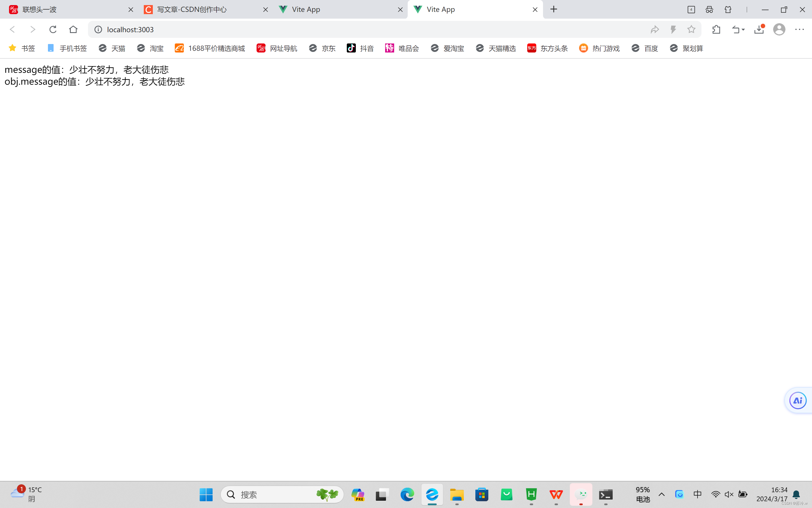This screenshot has width=812, height=508.
Task: Open Microsoft Store from the taskbar
Action: tap(482, 494)
